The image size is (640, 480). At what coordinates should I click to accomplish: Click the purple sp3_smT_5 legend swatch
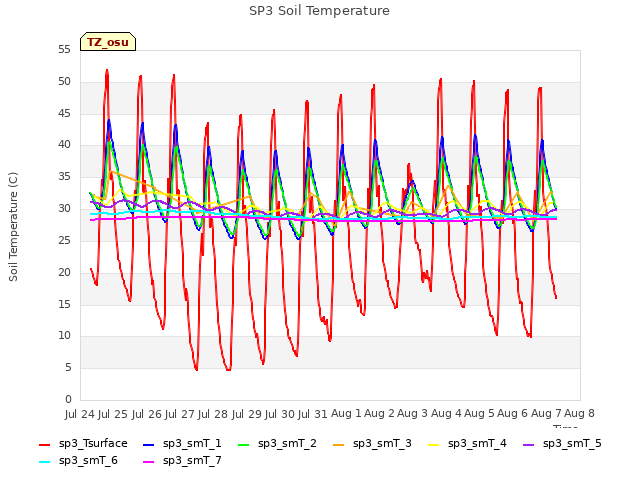click(x=529, y=444)
